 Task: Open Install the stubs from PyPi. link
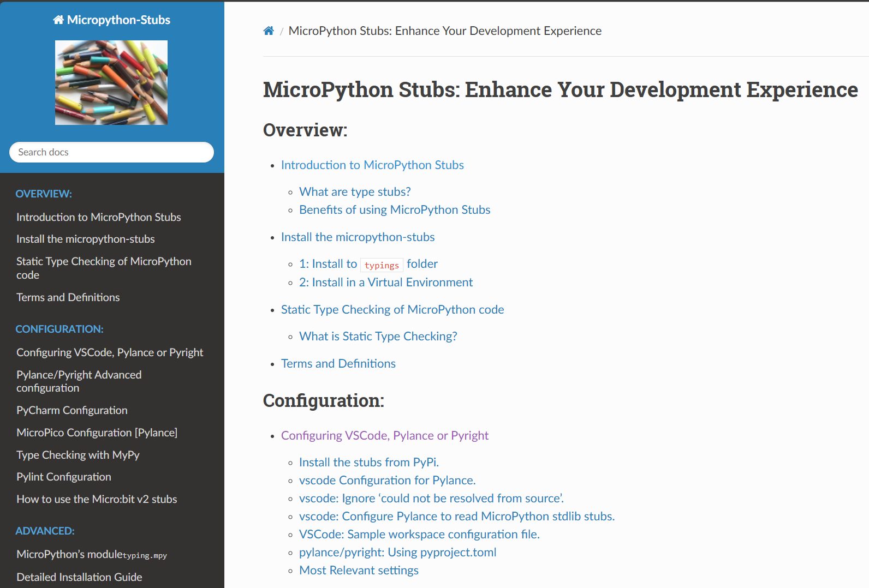pos(369,463)
